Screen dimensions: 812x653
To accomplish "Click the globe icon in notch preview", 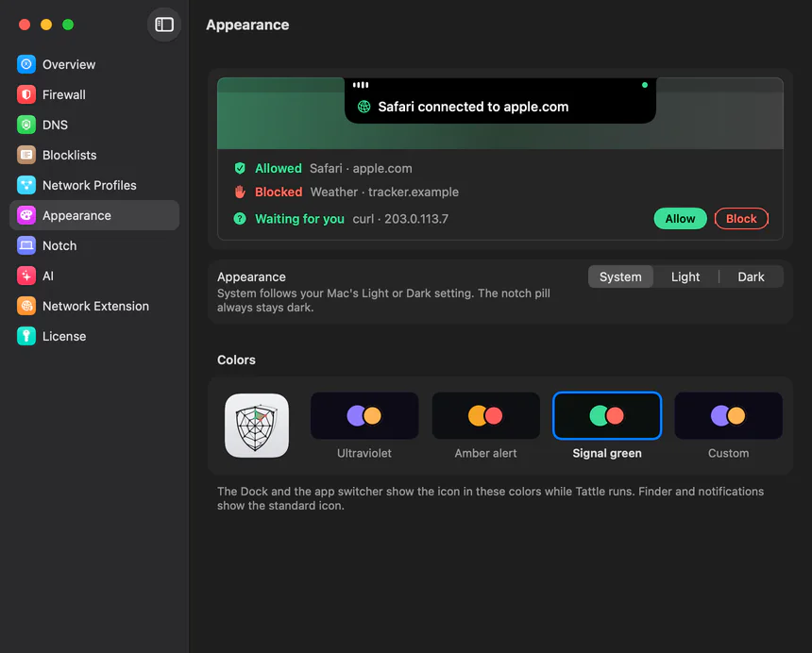I will click(x=364, y=107).
